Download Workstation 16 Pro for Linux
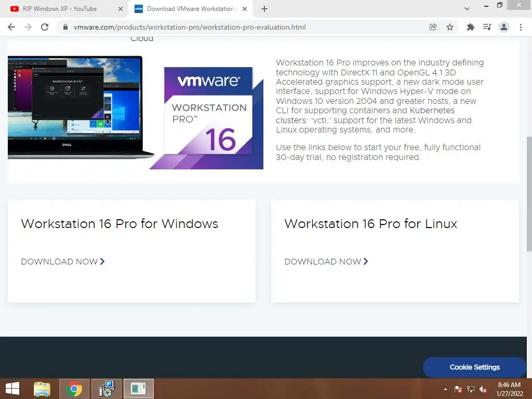This screenshot has width=532, height=399. coord(326,262)
